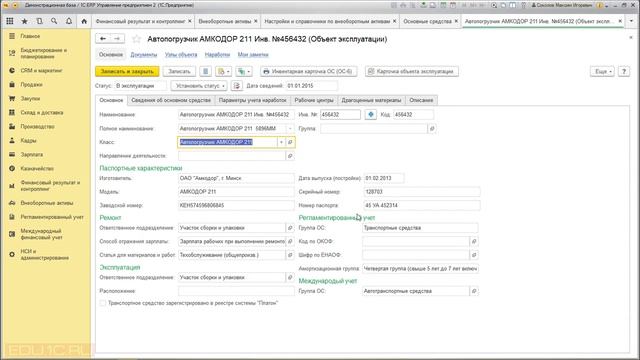Open Международный учет Группа ОС lookup

click(x=474, y=291)
